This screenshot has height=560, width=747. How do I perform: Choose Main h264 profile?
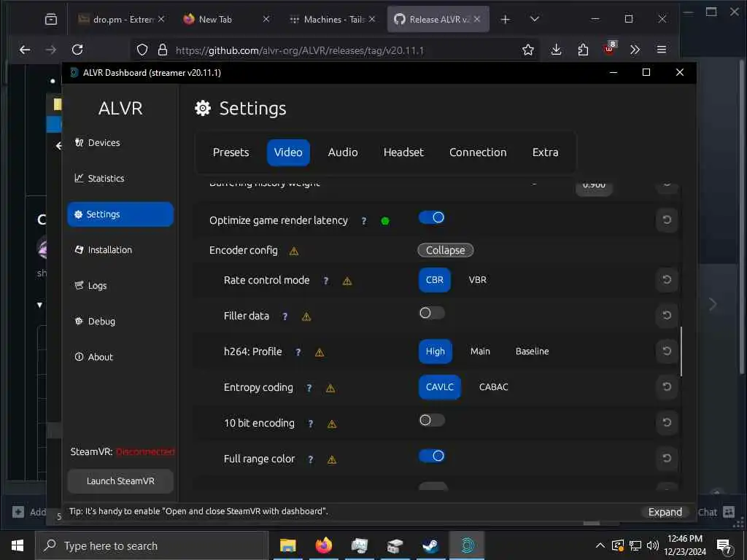click(480, 351)
